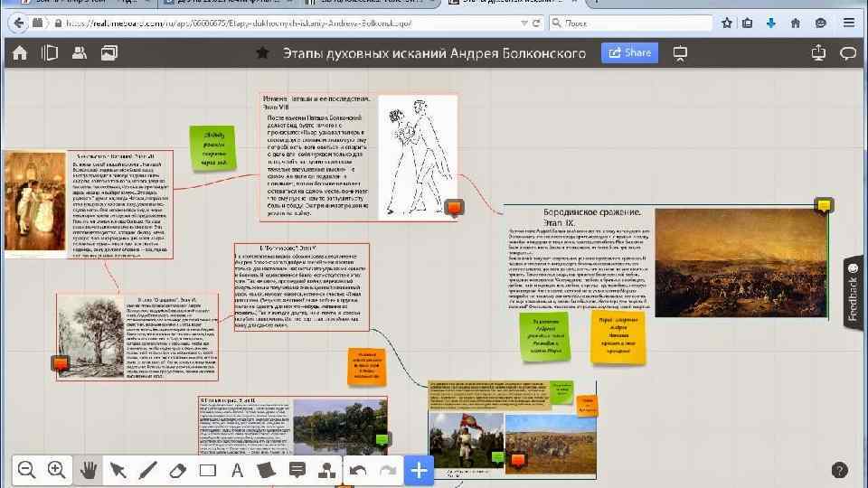
Task: Open red comment marker on battlefield image
Action: coord(518,460)
